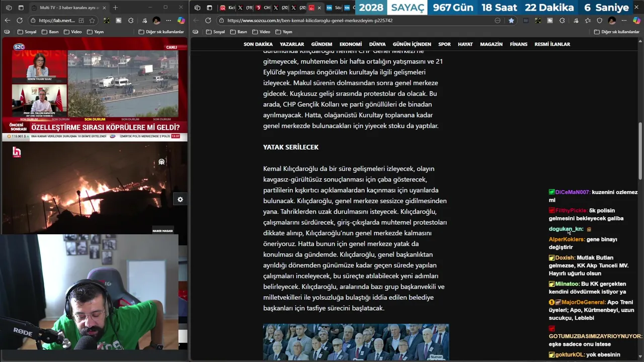
Task: Select the Halk TV fire footage video
Action: [x=95, y=188]
